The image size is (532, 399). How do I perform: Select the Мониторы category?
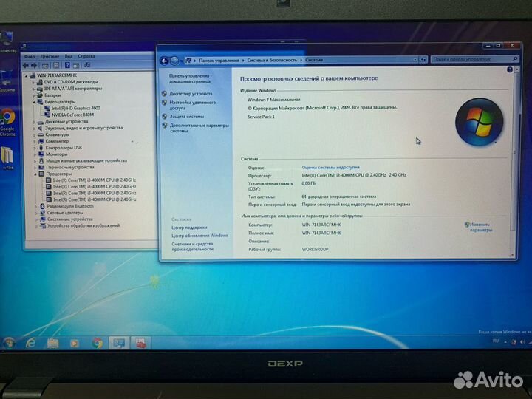[56, 154]
